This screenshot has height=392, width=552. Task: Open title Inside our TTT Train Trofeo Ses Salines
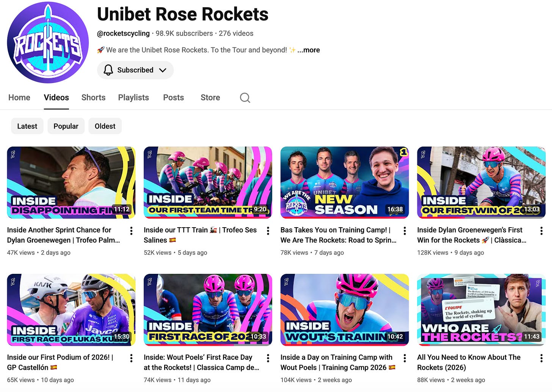pos(200,235)
